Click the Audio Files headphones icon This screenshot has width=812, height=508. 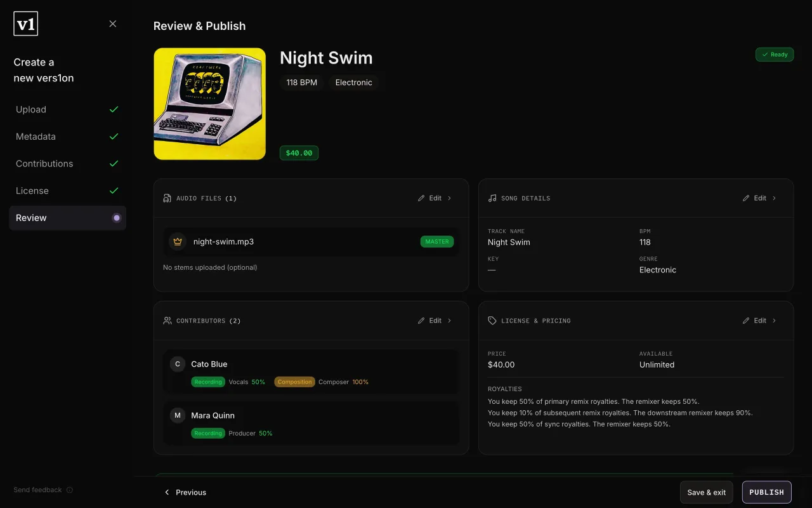(167, 198)
